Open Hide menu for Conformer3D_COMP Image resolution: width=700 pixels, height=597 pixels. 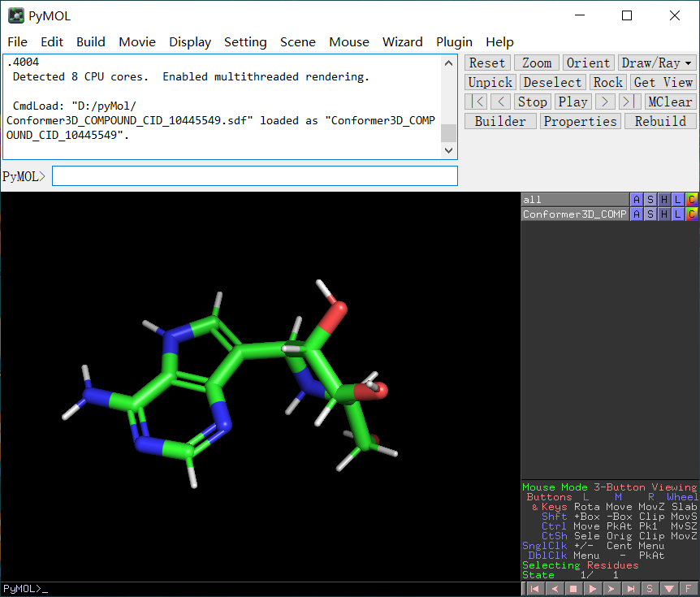(664, 214)
